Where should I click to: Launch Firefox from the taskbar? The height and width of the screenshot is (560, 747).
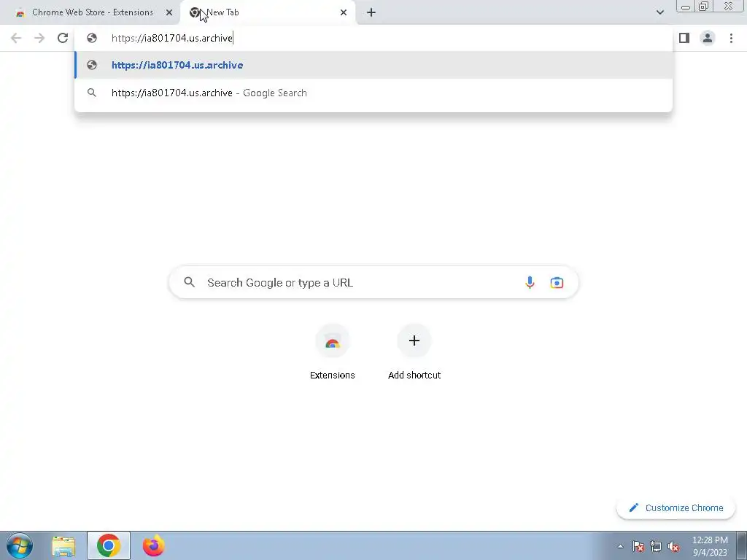pyautogui.click(x=153, y=545)
